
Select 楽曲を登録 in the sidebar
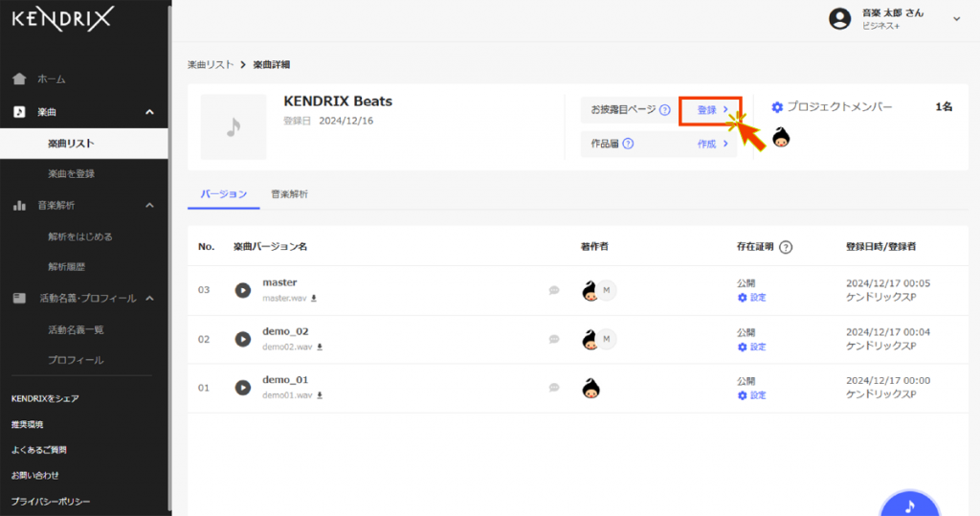71,173
